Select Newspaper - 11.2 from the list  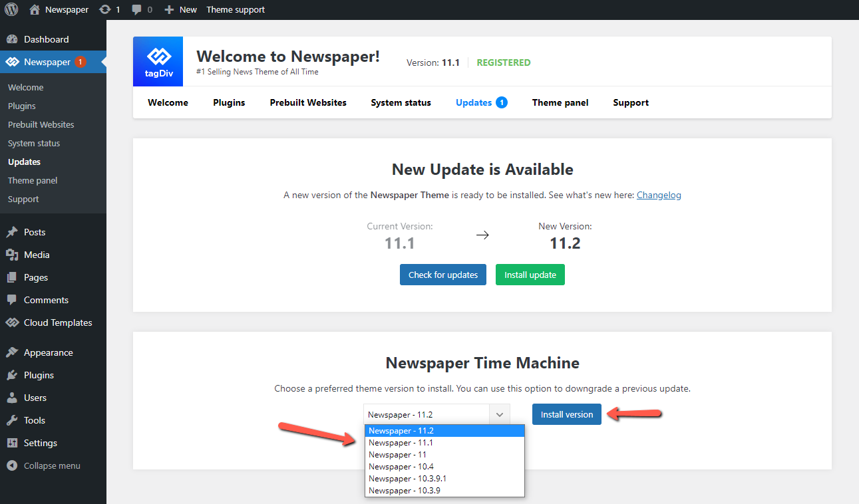pos(444,431)
